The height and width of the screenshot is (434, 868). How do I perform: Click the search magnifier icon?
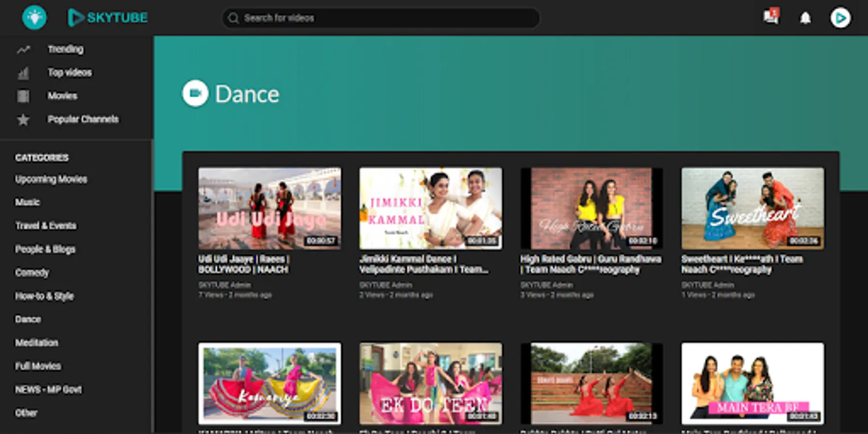233,18
